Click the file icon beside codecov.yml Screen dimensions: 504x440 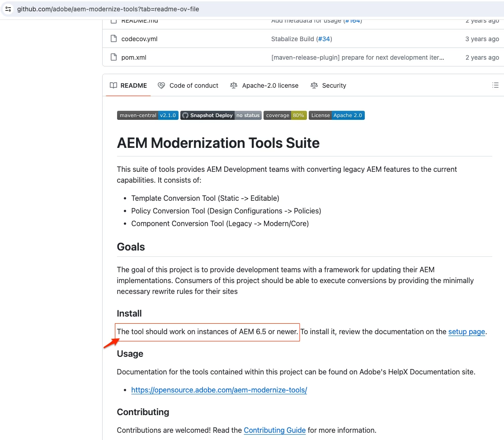(113, 38)
